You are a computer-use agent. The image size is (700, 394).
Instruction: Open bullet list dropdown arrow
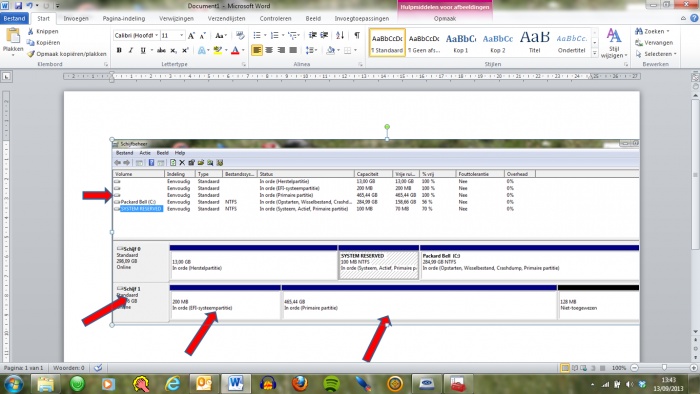265,35
